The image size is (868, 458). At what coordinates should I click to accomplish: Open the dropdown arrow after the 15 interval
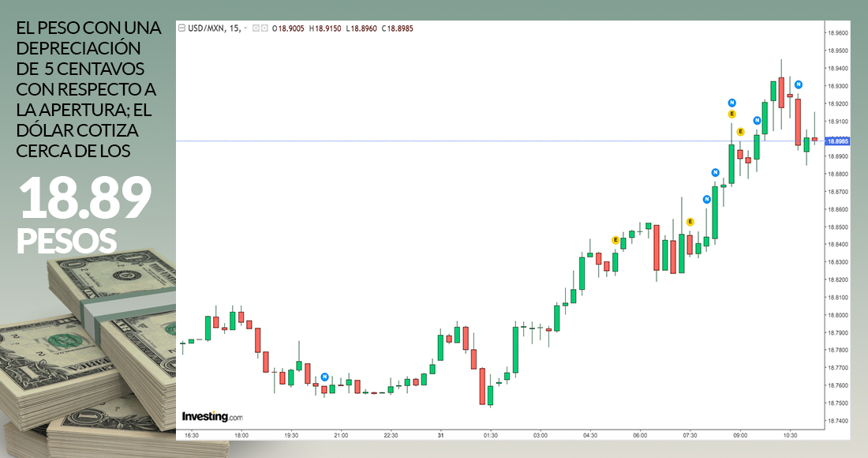(x=245, y=28)
